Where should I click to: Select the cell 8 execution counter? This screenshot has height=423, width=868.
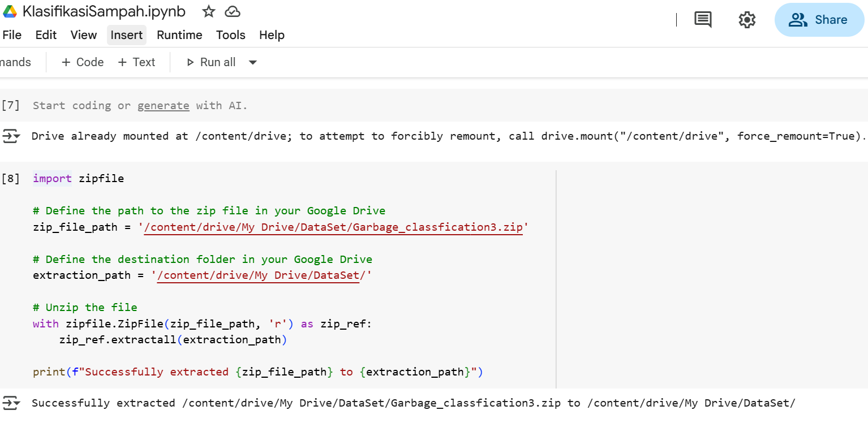[x=11, y=179]
